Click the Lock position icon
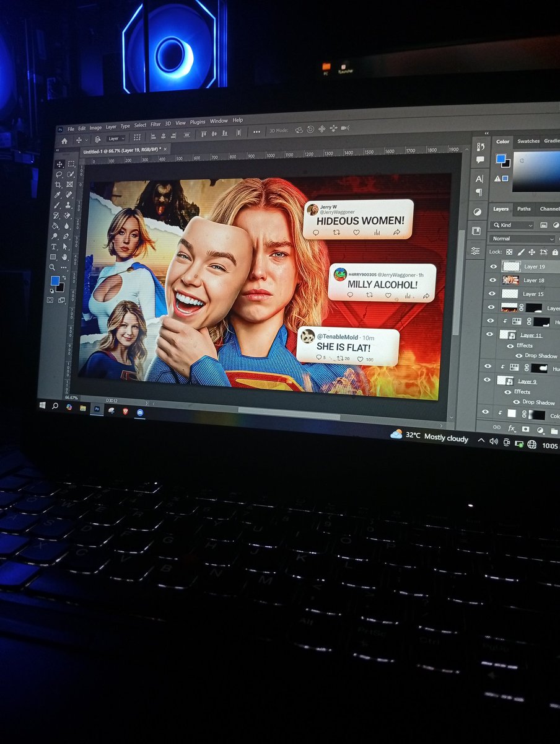Image resolution: width=560 pixels, height=744 pixels. pyautogui.click(x=532, y=252)
